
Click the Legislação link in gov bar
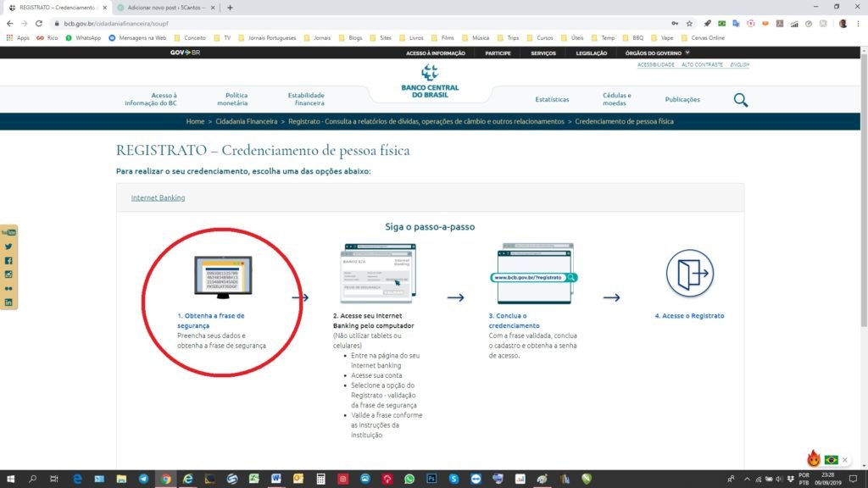click(x=591, y=53)
